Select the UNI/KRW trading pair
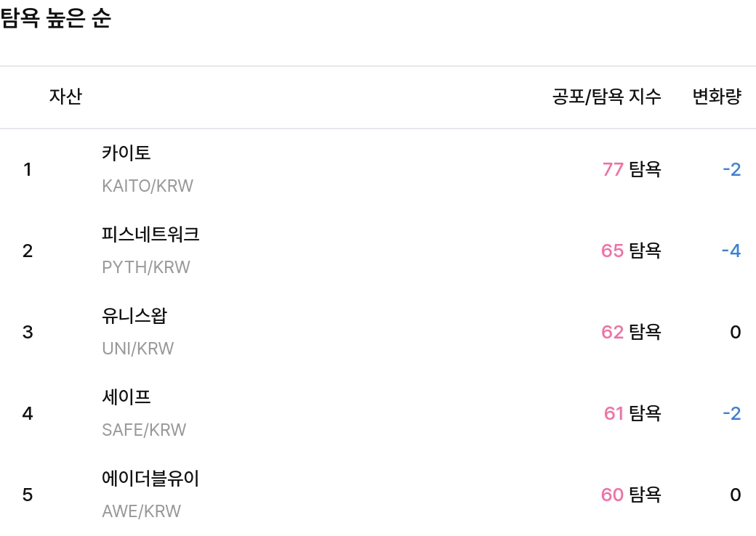Image resolution: width=756 pixels, height=536 pixels. (138, 349)
